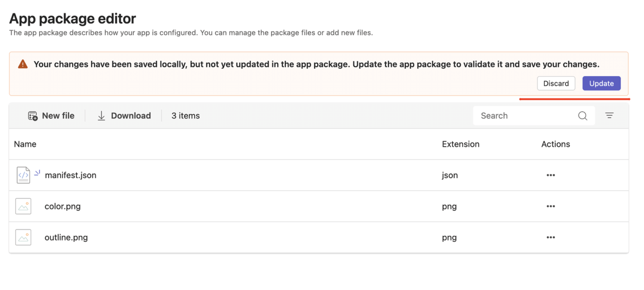Open actions menu for outline.png
644x290 pixels.
point(551,237)
